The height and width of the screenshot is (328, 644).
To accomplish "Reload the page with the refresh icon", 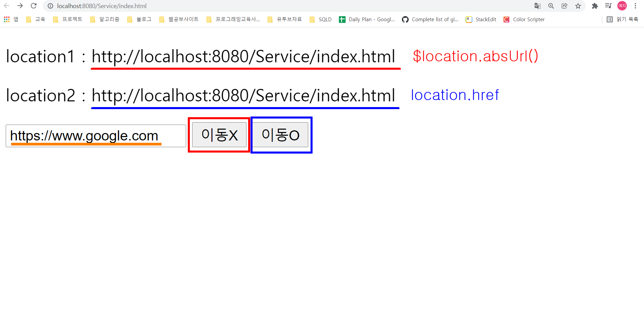I will coord(33,6).
